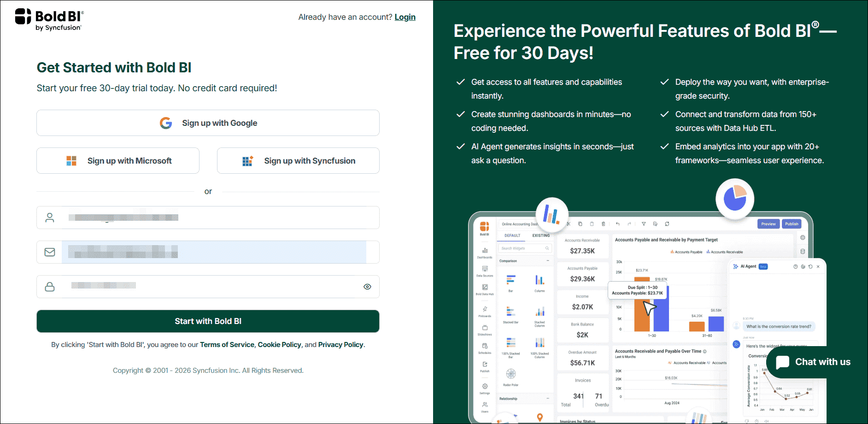Image resolution: width=868 pixels, height=424 pixels.
Task: Select the Dashboards icon in the sidebar
Action: [485, 250]
